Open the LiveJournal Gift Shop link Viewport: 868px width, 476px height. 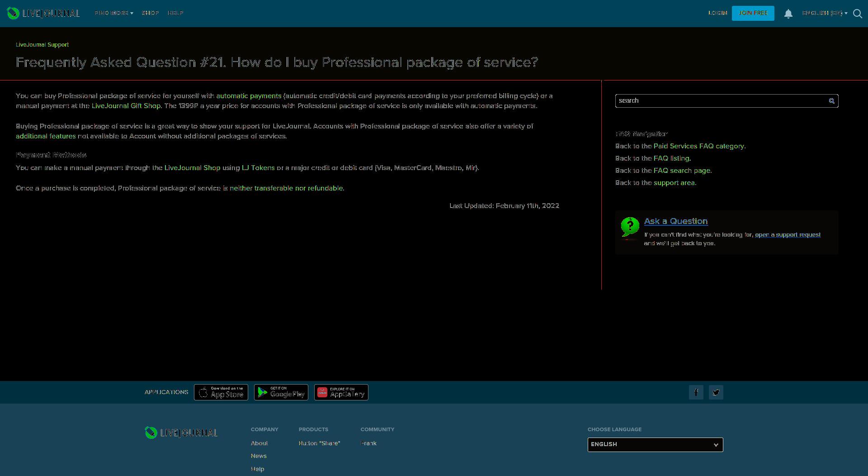point(126,106)
